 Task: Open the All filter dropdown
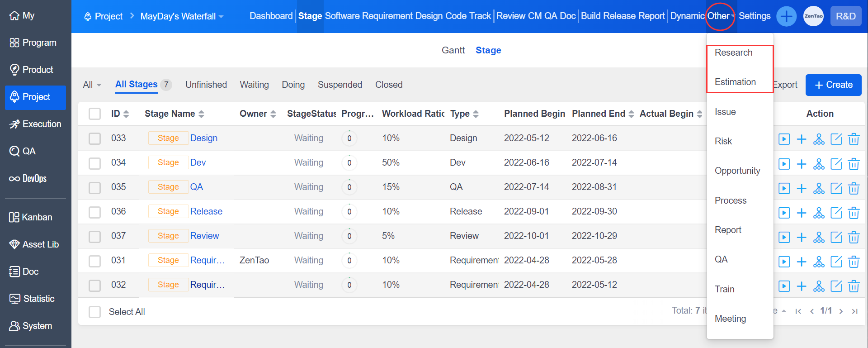(x=92, y=85)
